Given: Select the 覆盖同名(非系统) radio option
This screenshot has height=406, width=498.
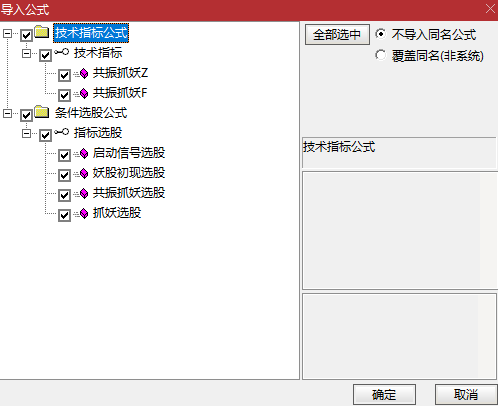Looking at the screenshot, I should [x=380, y=55].
